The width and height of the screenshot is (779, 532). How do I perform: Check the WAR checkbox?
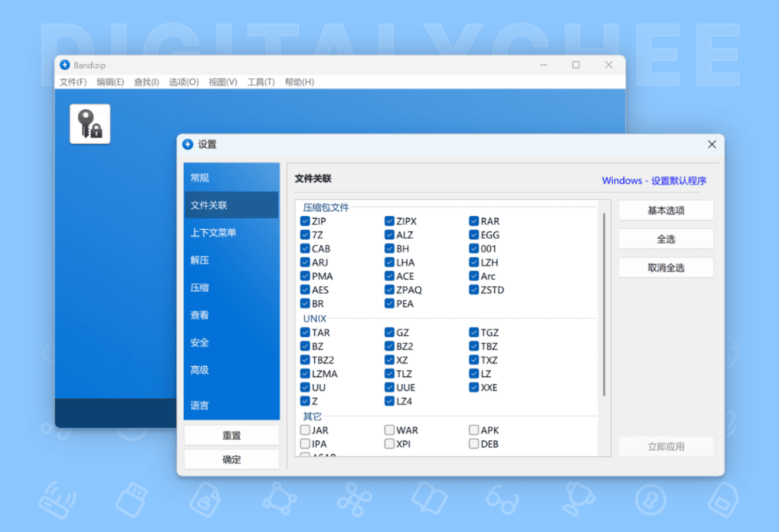[389, 430]
